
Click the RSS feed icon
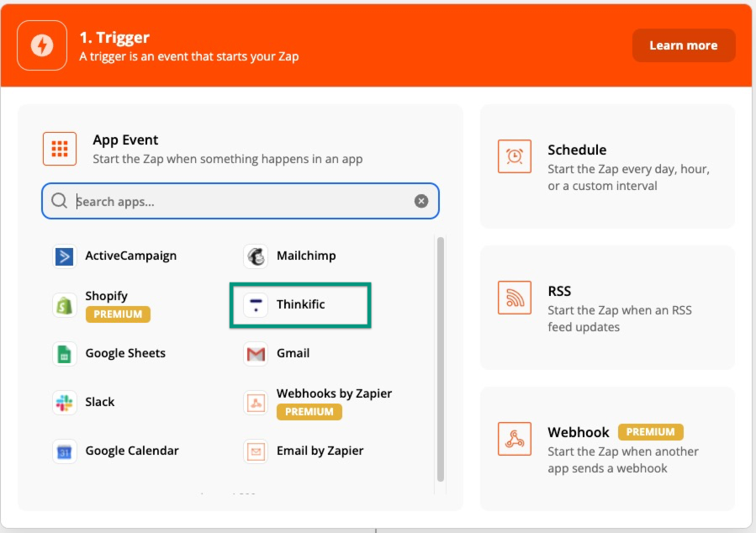[515, 298]
